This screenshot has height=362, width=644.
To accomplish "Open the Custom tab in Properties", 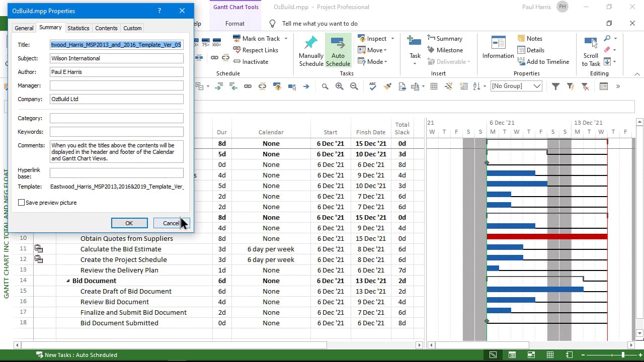I will 132,28.
